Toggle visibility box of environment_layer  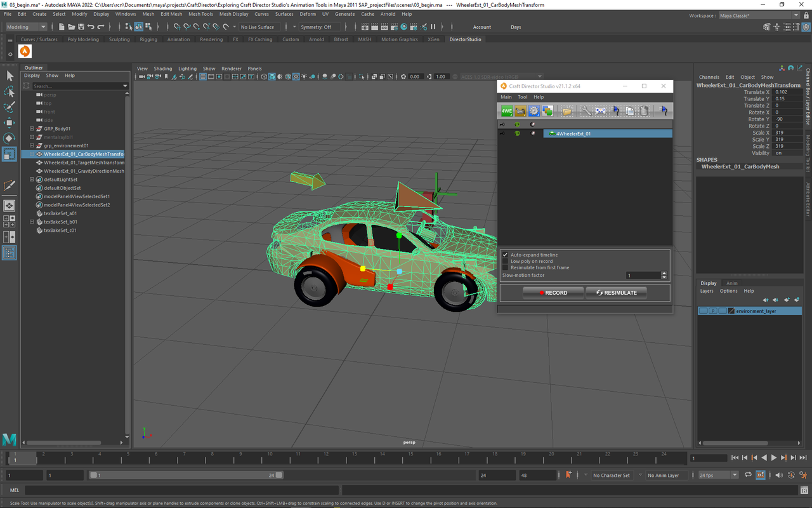[x=703, y=311]
